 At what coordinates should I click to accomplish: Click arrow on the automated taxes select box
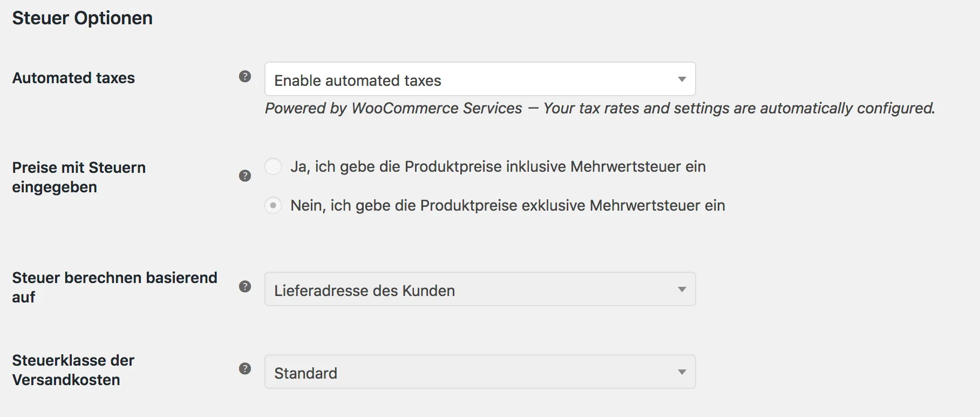click(682, 79)
